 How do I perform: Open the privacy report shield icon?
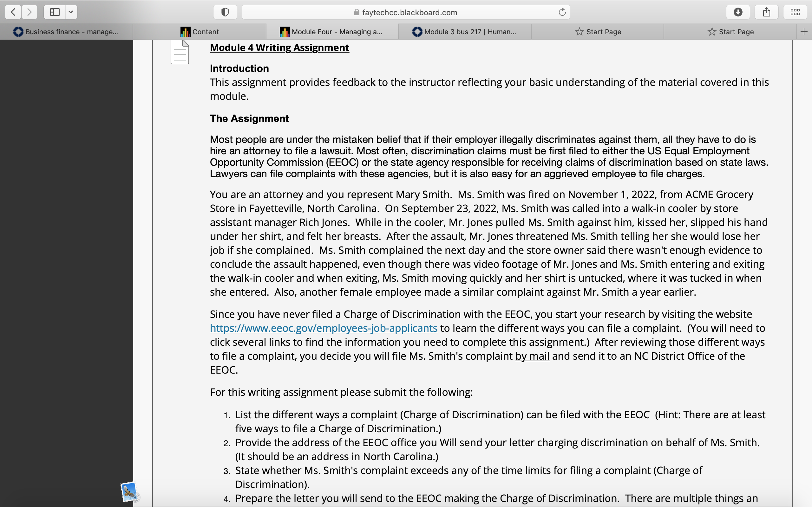(225, 12)
